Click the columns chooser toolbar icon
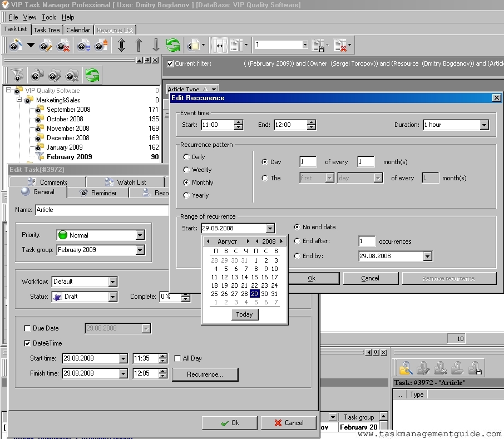 tap(236, 45)
